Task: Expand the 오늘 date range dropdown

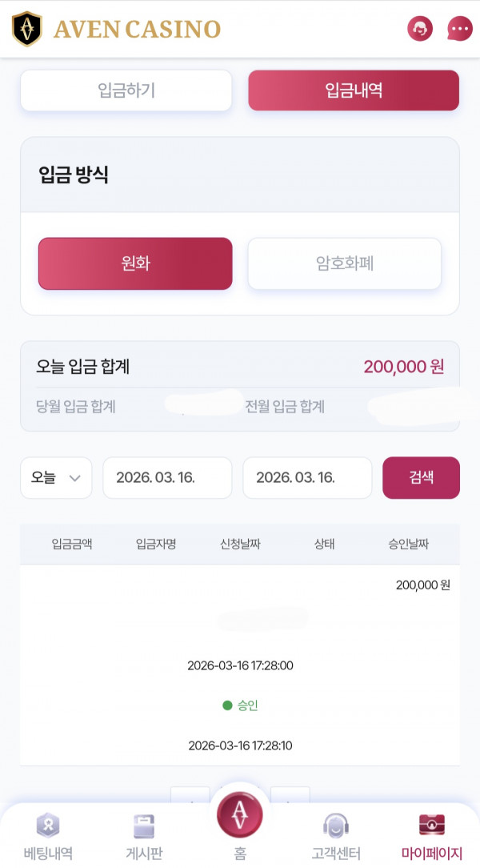Action: tap(55, 477)
